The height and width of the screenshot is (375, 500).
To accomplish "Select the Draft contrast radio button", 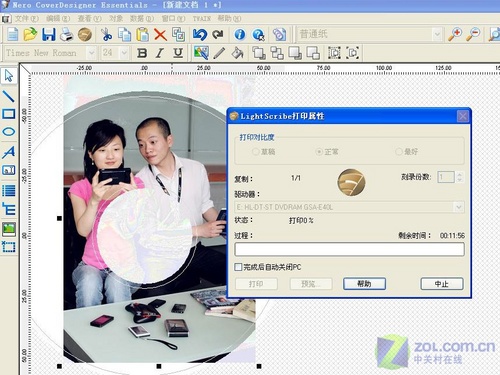I will pyautogui.click(x=255, y=152).
